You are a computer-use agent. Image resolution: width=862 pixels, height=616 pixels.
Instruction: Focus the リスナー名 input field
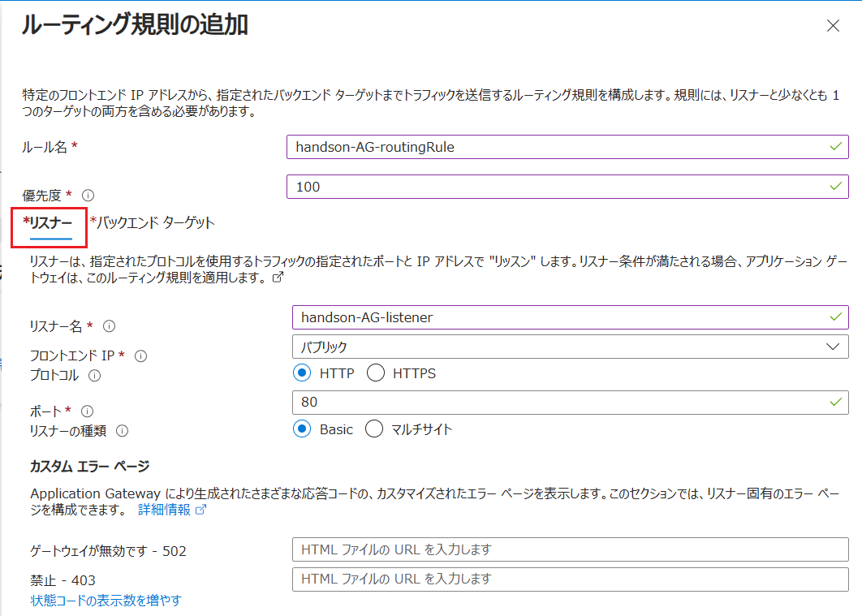570,317
